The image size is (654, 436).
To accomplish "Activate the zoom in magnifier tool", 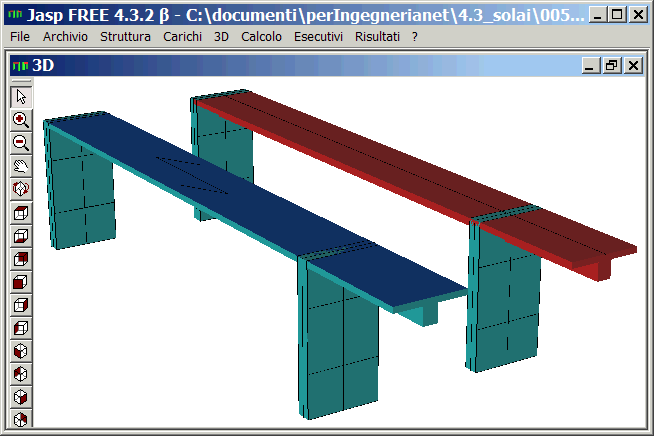I will (x=21, y=120).
